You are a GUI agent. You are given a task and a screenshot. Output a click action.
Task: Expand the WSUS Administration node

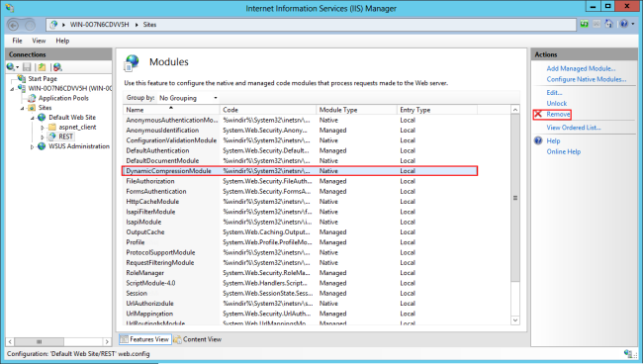tap(33, 146)
